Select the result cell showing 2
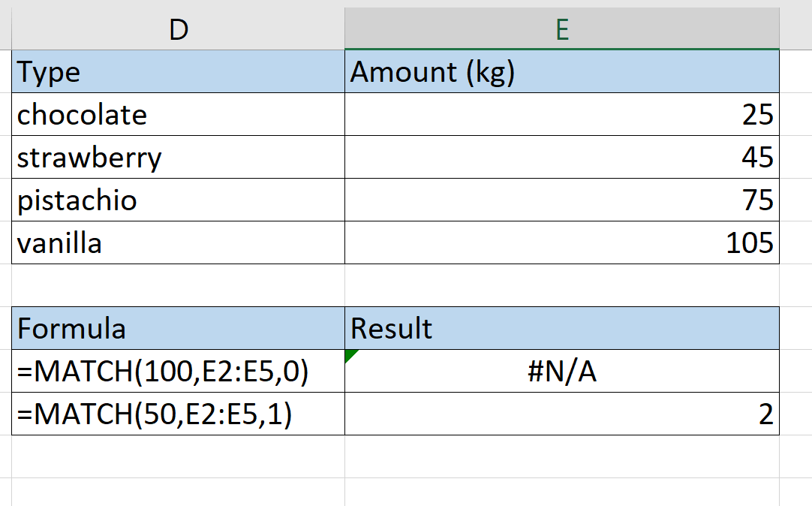 click(x=562, y=414)
